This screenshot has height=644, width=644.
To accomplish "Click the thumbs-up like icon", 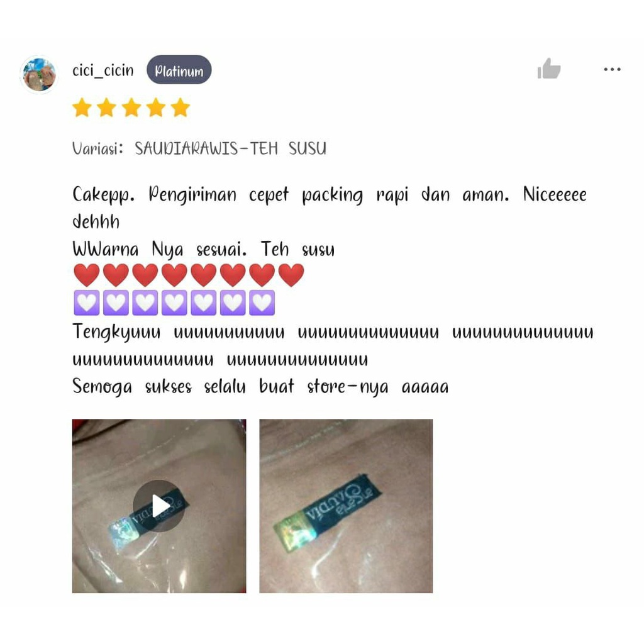I will click(x=548, y=69).
